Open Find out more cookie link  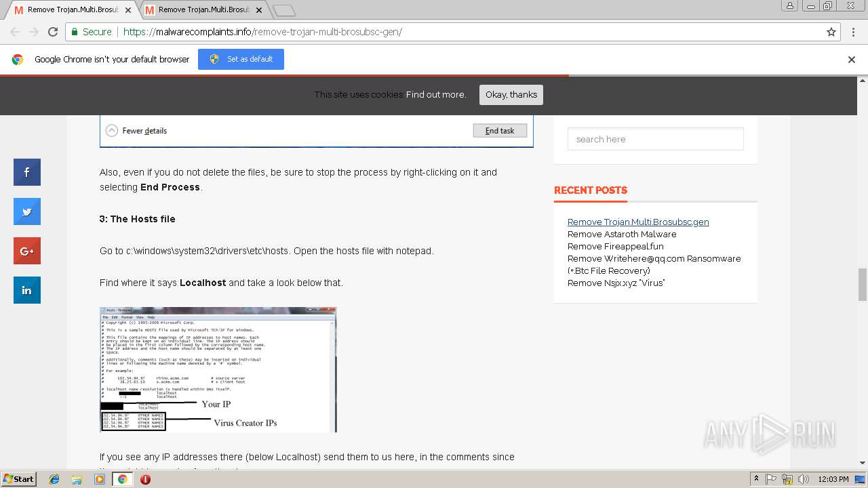[436, 95]
